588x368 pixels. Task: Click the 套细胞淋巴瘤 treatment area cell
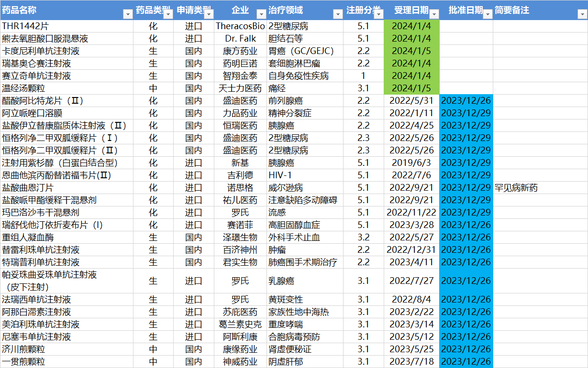[305, 64]
